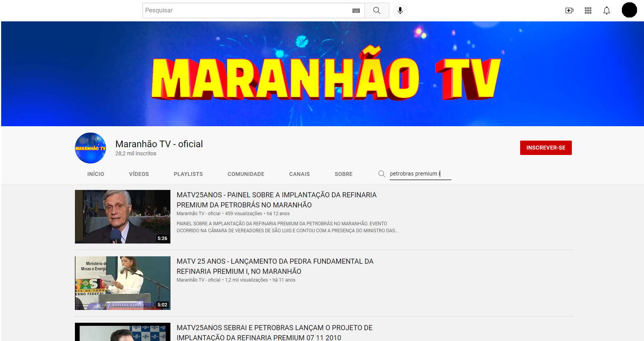Open thumbnail of video with 5:02 duration
Image resolution: width=644 pixels, height=341 pixels.
click(123, 283)
